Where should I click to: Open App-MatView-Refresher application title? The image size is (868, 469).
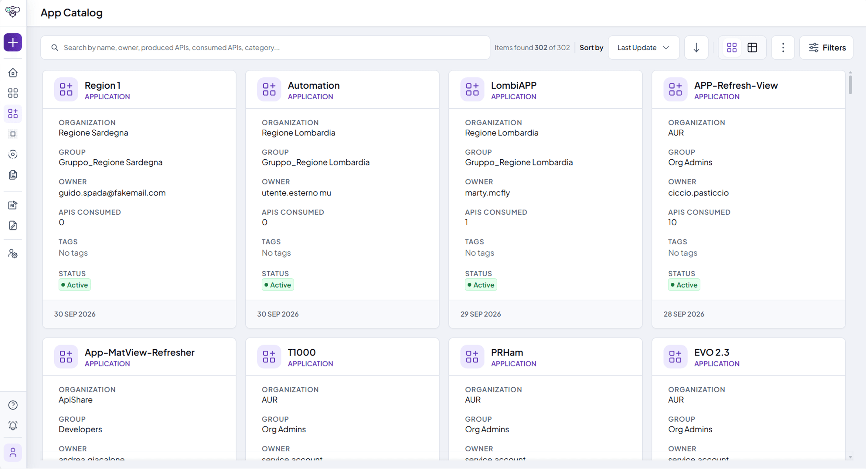click(x=140, y=352)
